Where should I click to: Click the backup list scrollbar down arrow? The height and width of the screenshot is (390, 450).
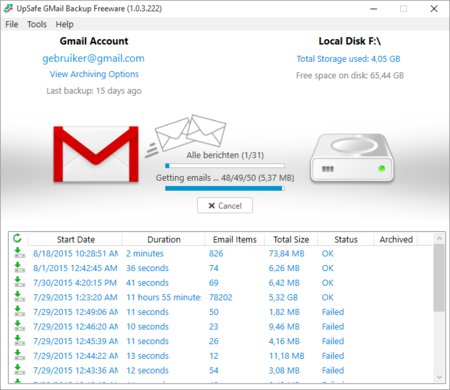439,377
